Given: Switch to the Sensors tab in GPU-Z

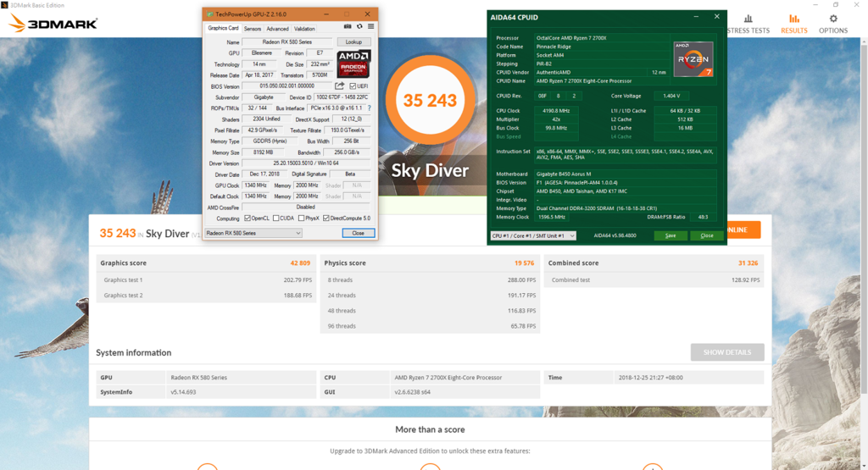Looking at the screenshot, I should 253,29.
